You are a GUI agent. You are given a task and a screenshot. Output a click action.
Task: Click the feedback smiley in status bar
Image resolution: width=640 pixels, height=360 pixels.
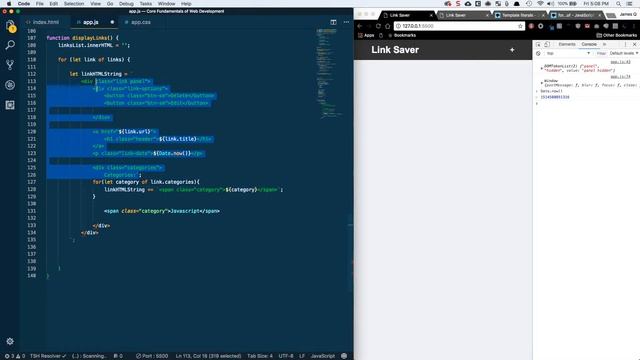(344, 356)
